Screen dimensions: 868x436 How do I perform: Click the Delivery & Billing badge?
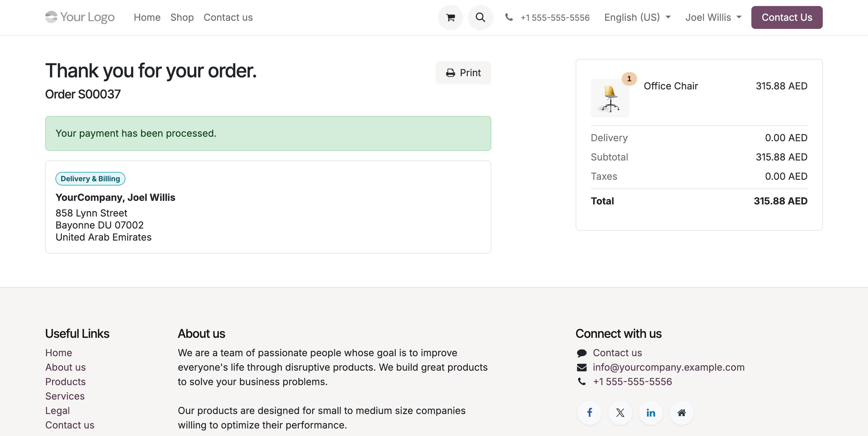click(x=90, y=179)
